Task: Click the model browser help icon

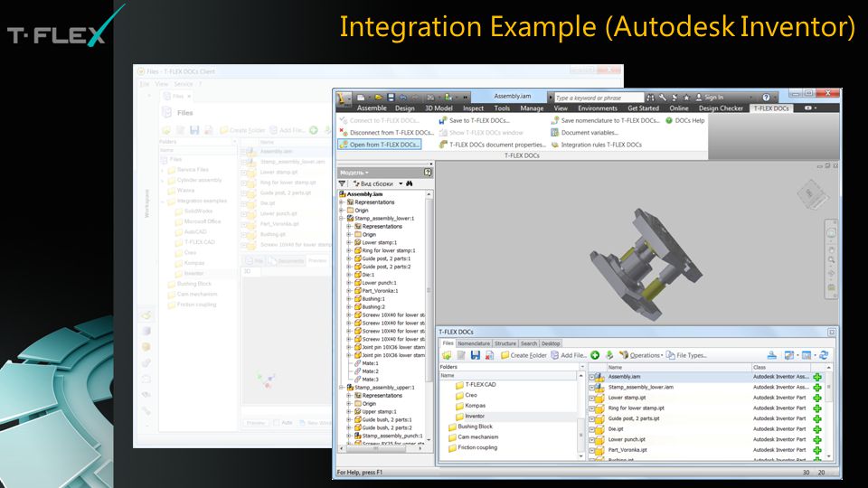Action: pyautogui.click(x=428, y=173)
